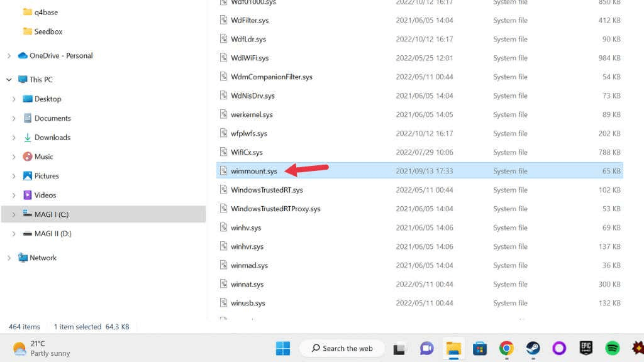Viewport: 644px width, 362px height.
Task: Click the Downloads arrow icon
Action: (x=28, y=138)
